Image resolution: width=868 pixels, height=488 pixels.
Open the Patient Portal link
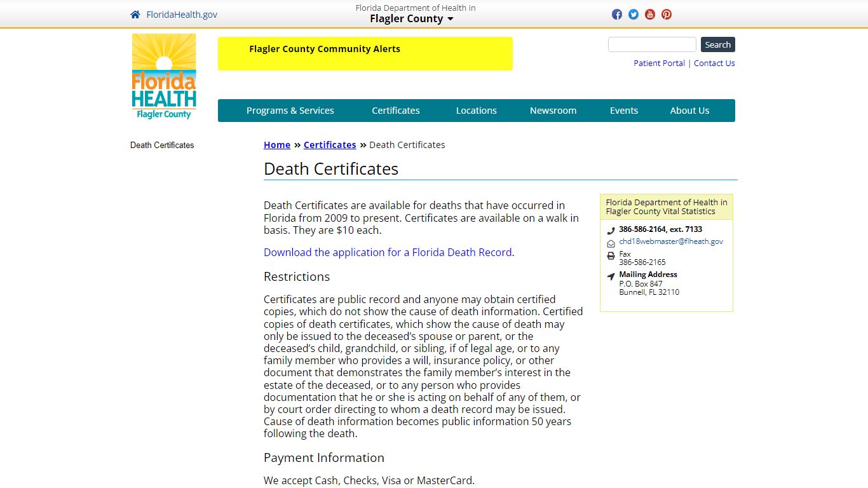659,63
